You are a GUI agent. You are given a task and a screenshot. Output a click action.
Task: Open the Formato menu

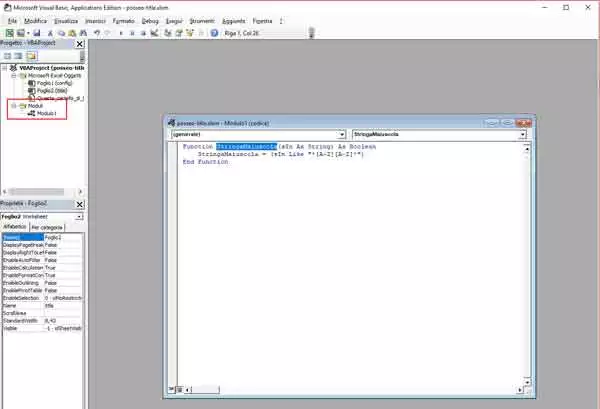123,21
